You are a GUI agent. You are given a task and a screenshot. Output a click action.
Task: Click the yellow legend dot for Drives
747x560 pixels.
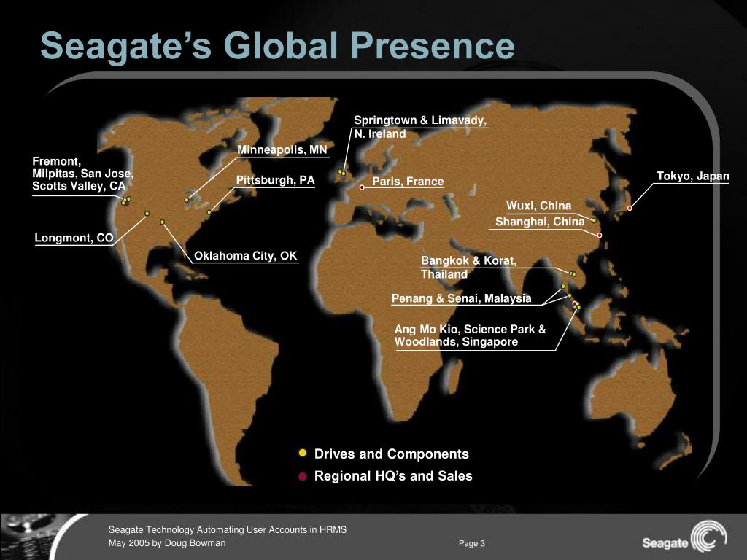(302, 453)
